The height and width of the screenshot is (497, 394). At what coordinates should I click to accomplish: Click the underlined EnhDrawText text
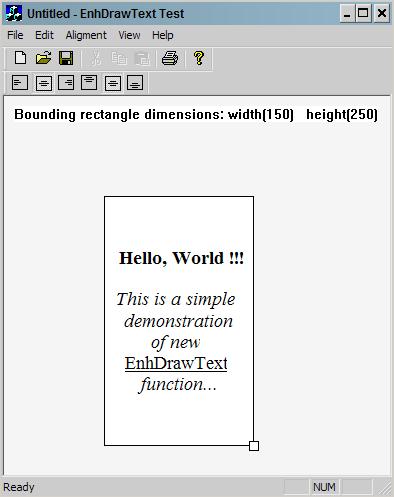pos(176,363)
